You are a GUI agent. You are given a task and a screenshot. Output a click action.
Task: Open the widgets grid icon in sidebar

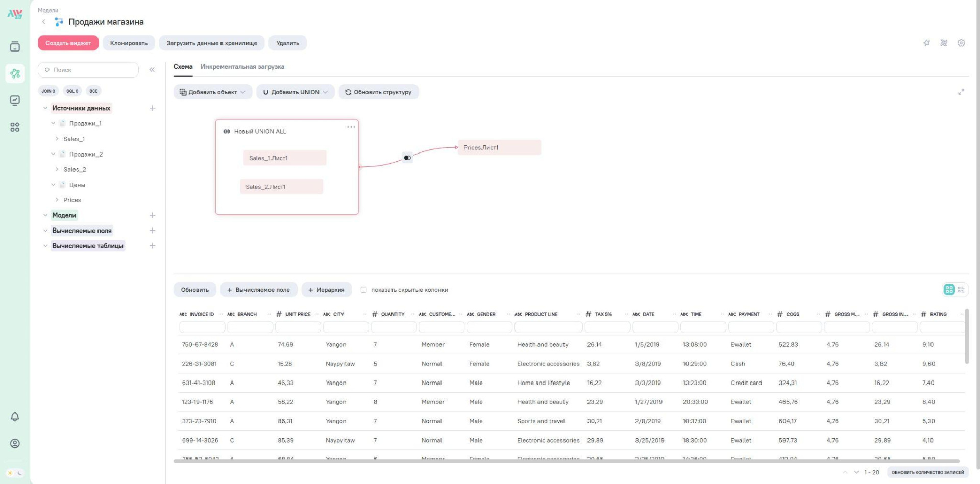(15, 127)
